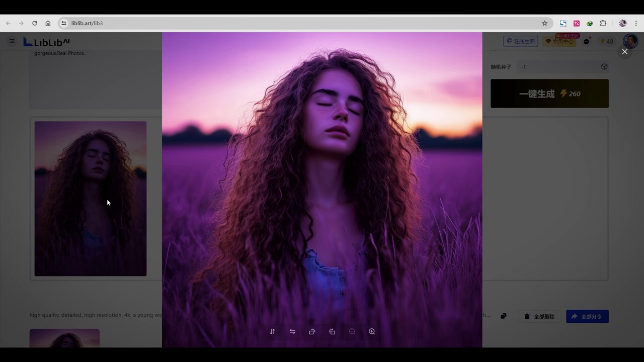Viewport: 644px width, 362px height.
Task: Open the green extension icon
Action: pyautogui.click(x=590, y=23)
